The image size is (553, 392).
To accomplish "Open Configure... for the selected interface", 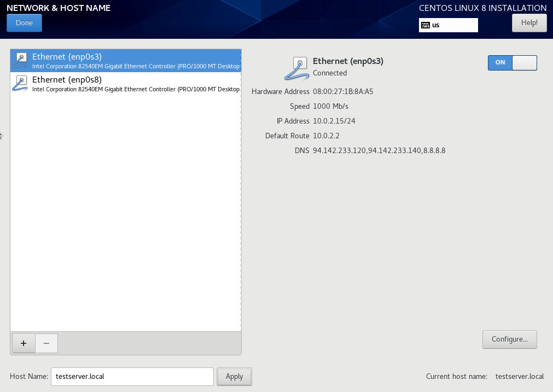I will click(x=510, y=340).
